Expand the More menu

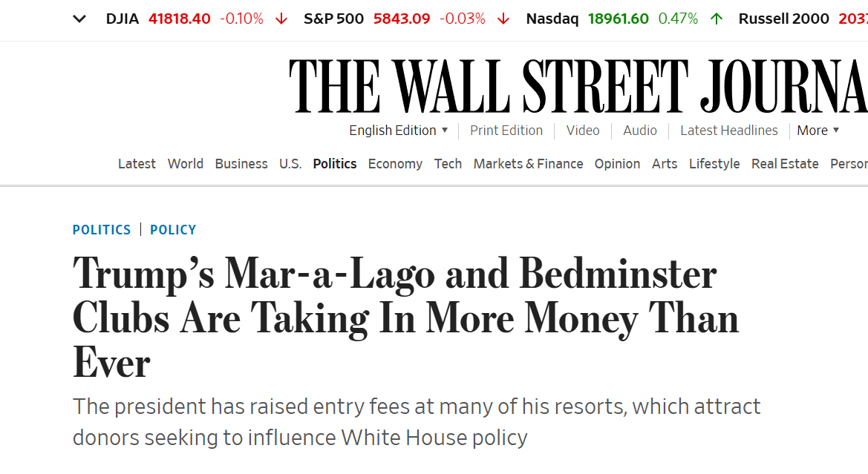coord(818,131)
